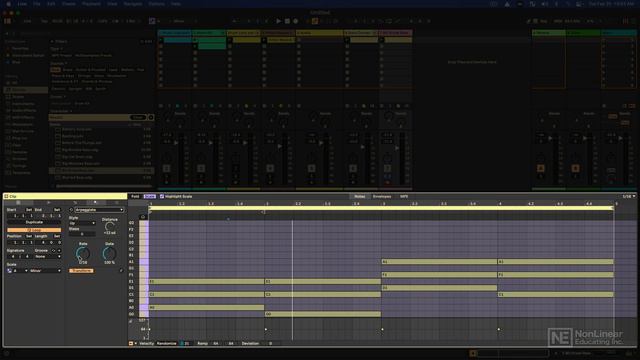Screen dimensions: 640x360
Task: Click the groove hot-swap icon
Action: click(x=53, y=250)
